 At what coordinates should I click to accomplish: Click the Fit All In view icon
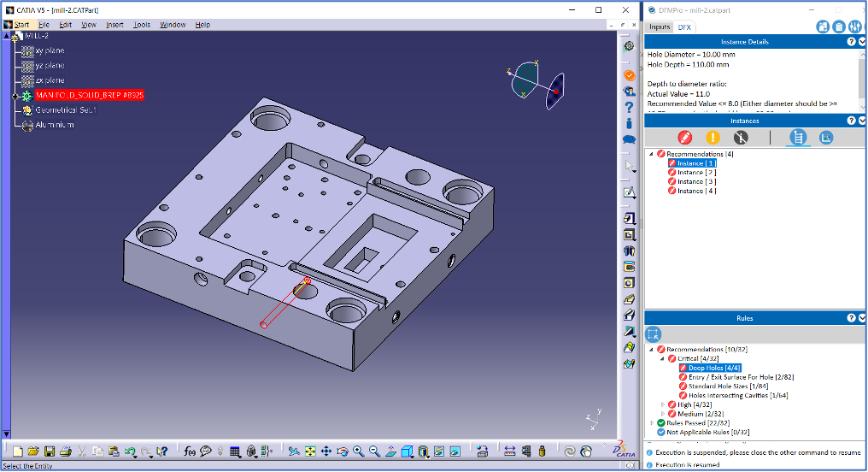310,451
